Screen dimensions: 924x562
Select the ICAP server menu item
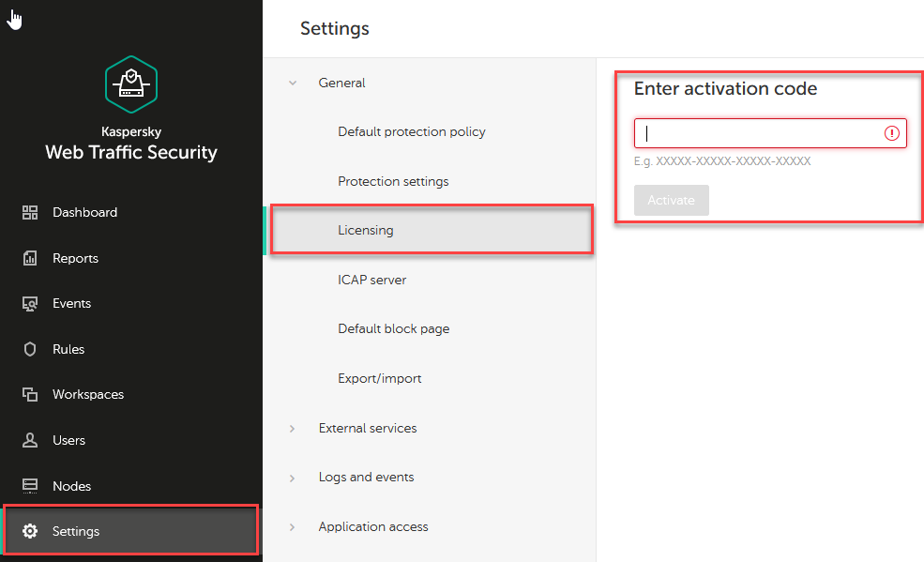coord(372,280)
